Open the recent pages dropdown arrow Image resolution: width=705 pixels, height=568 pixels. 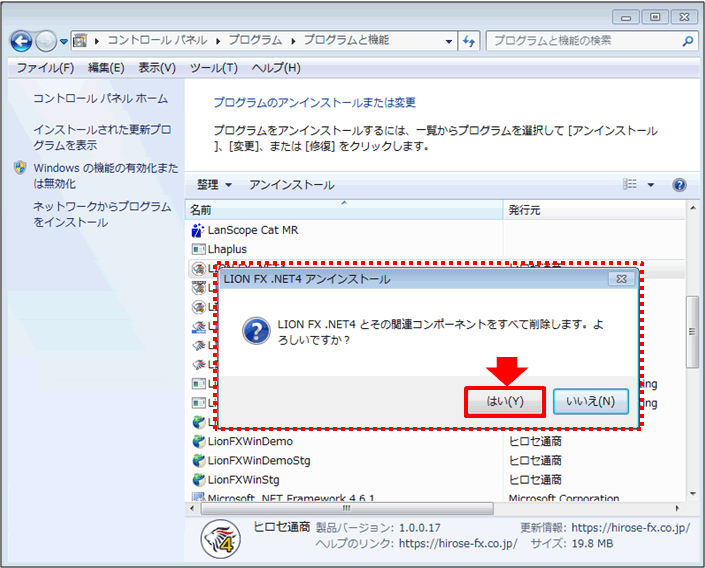[64, 41]
